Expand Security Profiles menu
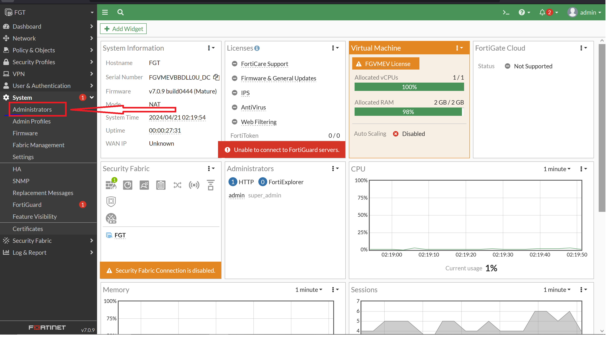606x364 pixels. 48,62
